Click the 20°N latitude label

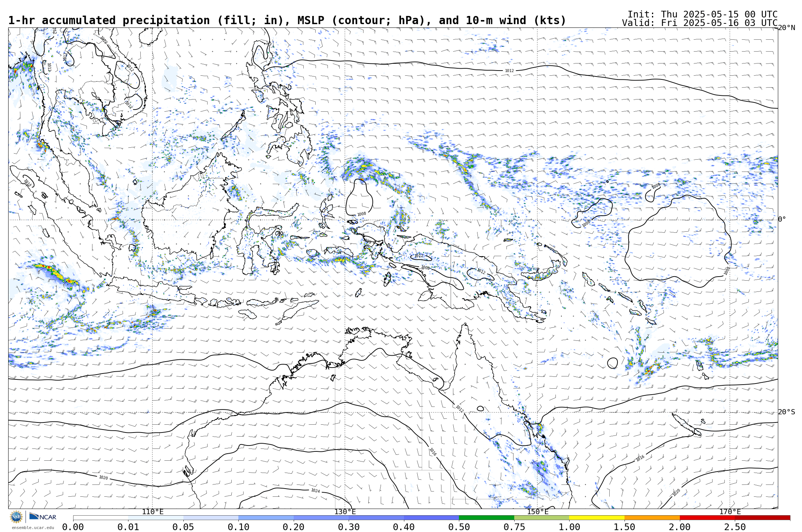pyautogui.click(x=786, y=28)
